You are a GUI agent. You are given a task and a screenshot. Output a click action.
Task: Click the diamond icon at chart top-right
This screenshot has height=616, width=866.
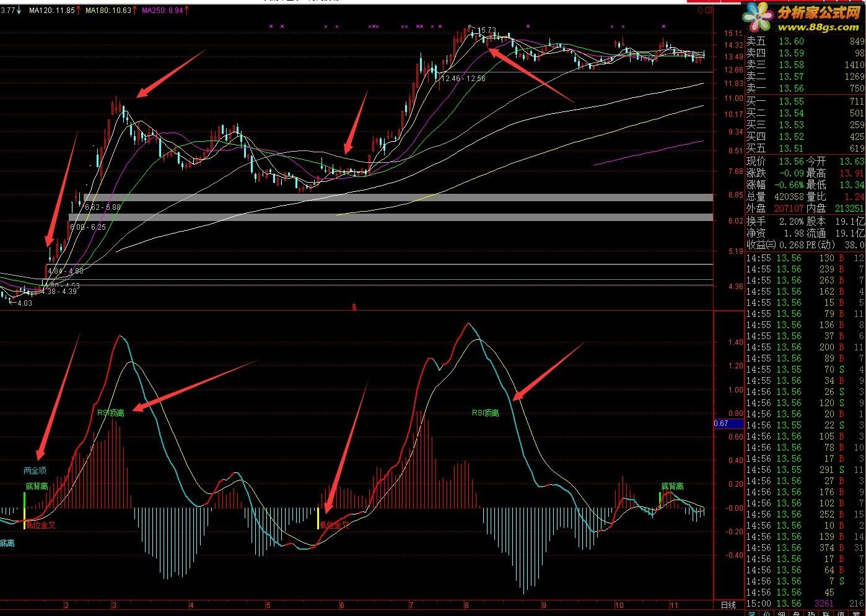700,10
